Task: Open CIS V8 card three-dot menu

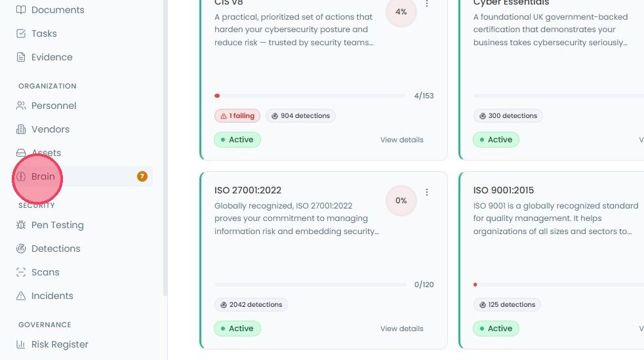Action: [x=427, y=4]
